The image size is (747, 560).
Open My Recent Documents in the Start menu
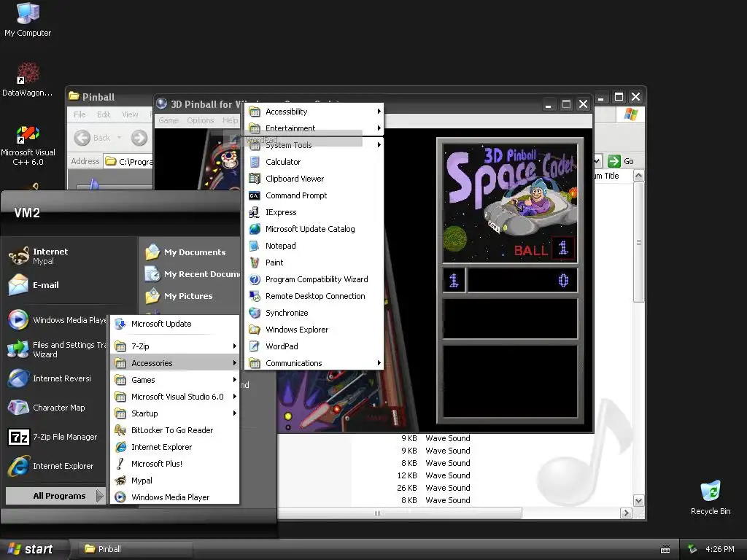[192, 274]
